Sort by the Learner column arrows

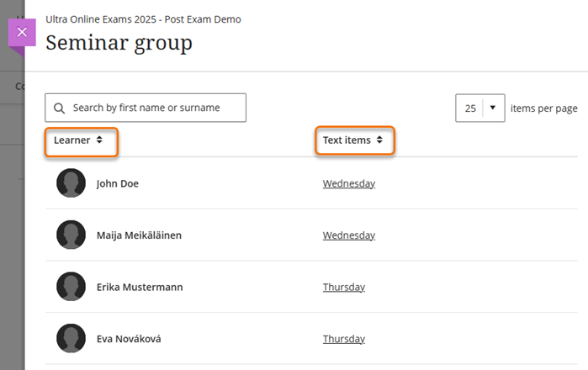point(99,140)
